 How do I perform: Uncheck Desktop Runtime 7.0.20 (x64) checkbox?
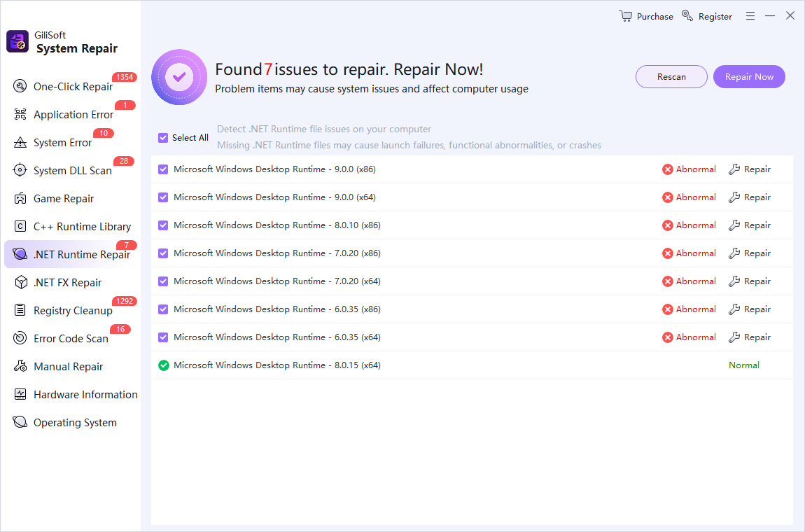coord(163,281)
